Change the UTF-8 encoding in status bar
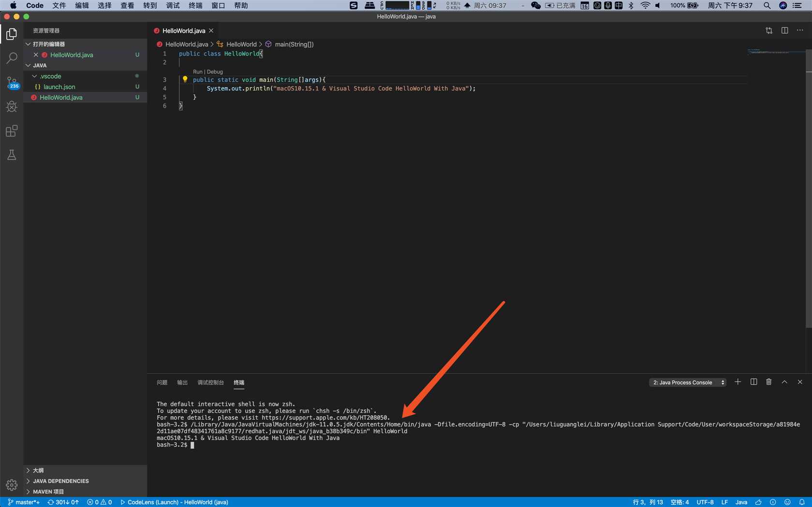 (705, 502)
